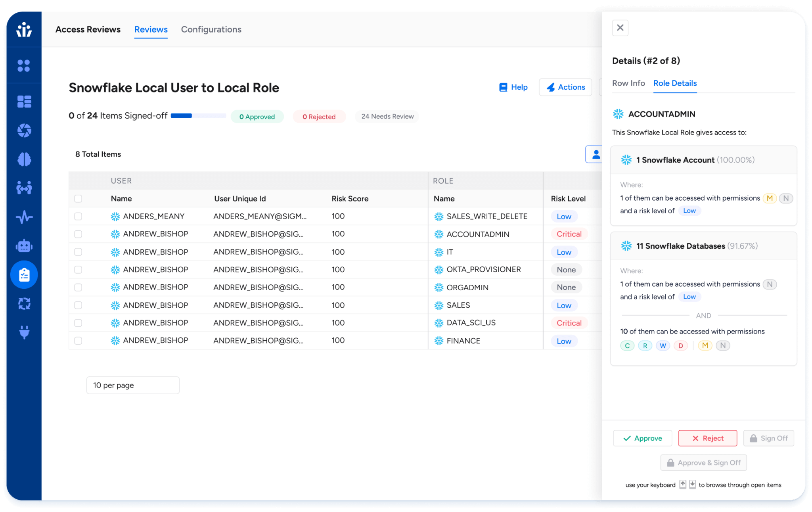The width and height of the screenshot is (812, 512).
Task: Open the plug integrations icon in sidebar
Action: click(24, 333)
